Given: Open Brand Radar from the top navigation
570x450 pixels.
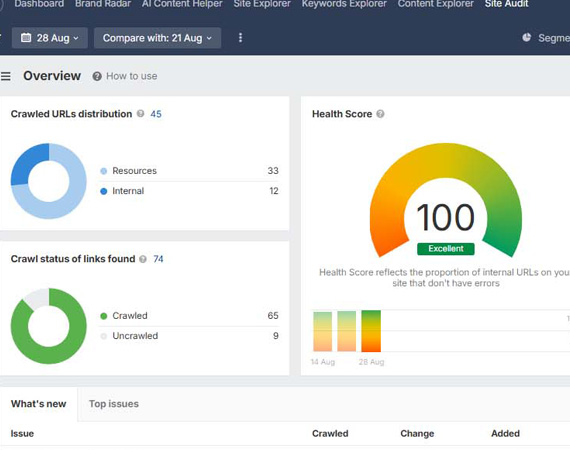Looking at the screenshot, I should point(103,4).
